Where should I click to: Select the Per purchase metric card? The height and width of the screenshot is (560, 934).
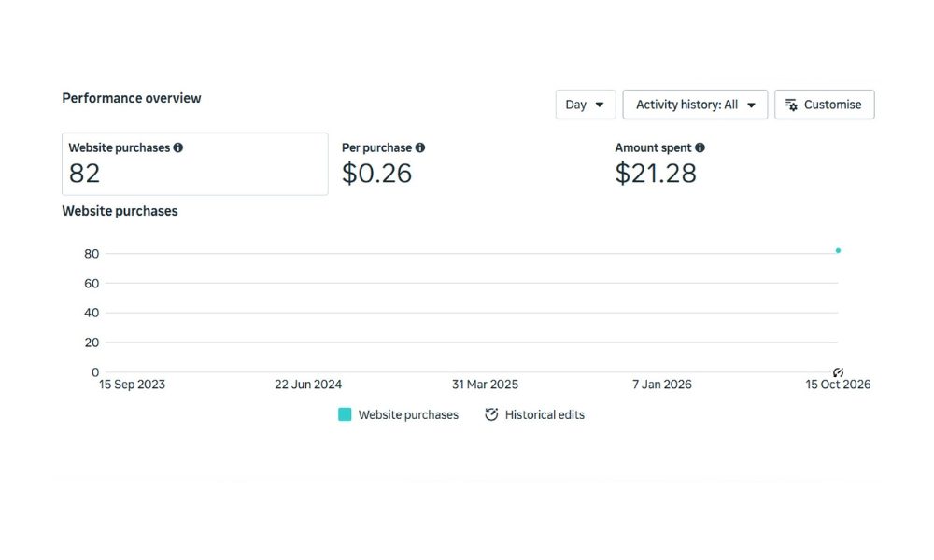click(x=468, y=163)
